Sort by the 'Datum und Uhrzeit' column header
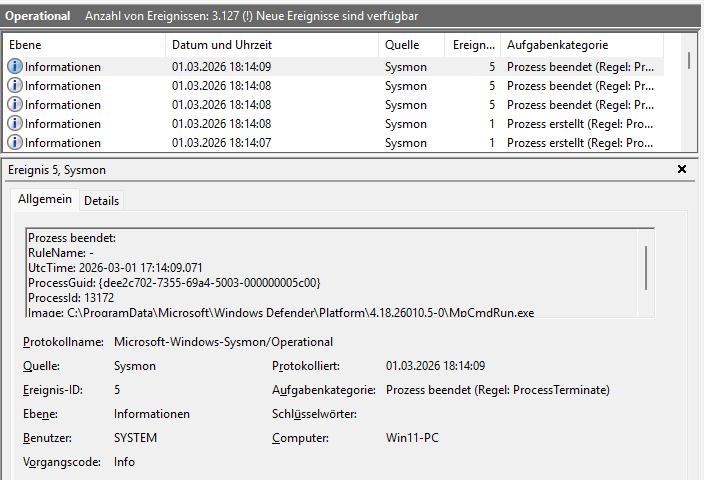This screenshot has height=480, width=704. point(271,46)
